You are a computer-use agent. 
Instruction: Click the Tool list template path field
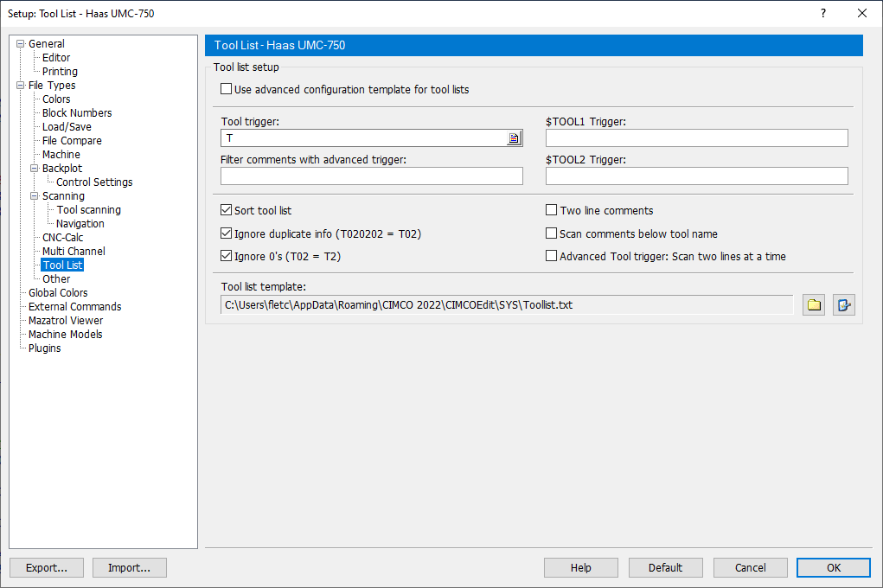point(507,305)
